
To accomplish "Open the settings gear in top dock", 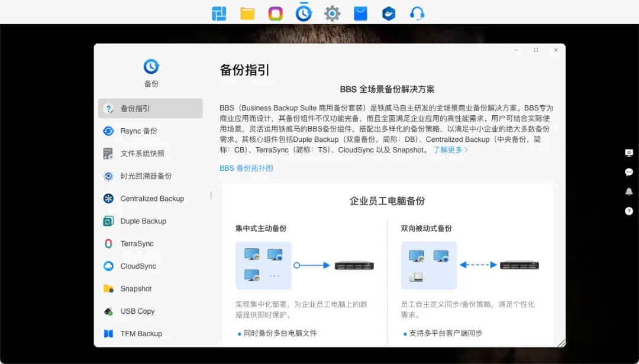I will 332,13.
